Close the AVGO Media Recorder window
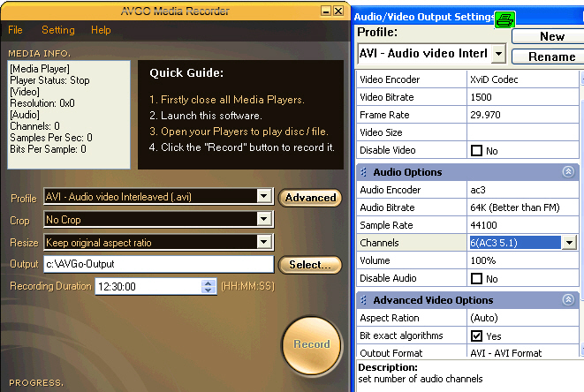The width and height of the screenshot is (584, 392). (338, 11)
